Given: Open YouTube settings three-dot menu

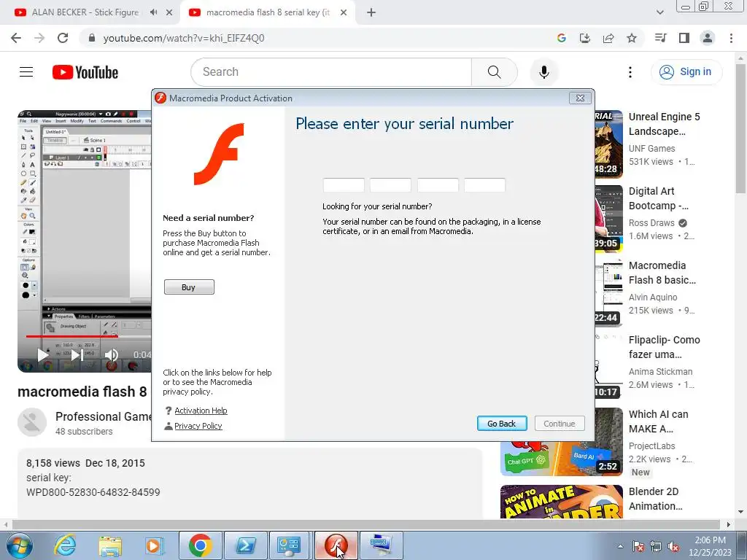Looking at the screenshot, I should coord(630,72).
